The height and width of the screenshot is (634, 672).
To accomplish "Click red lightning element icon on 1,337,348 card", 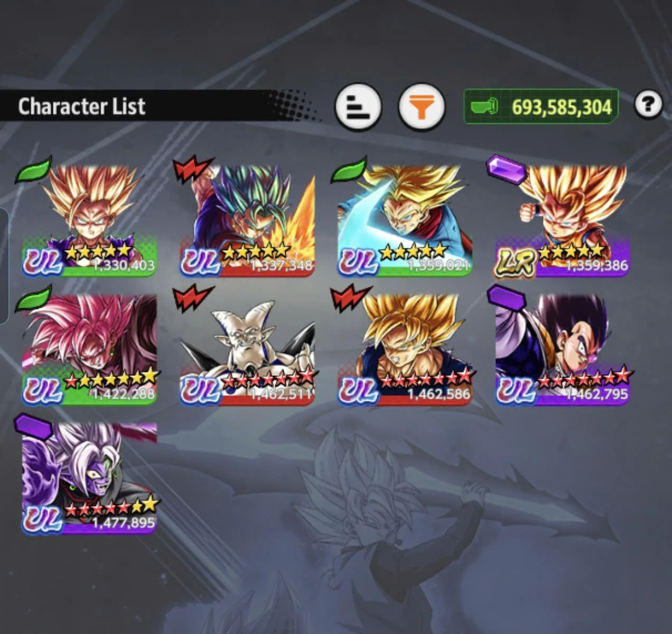I will click(x=192, y=168).
